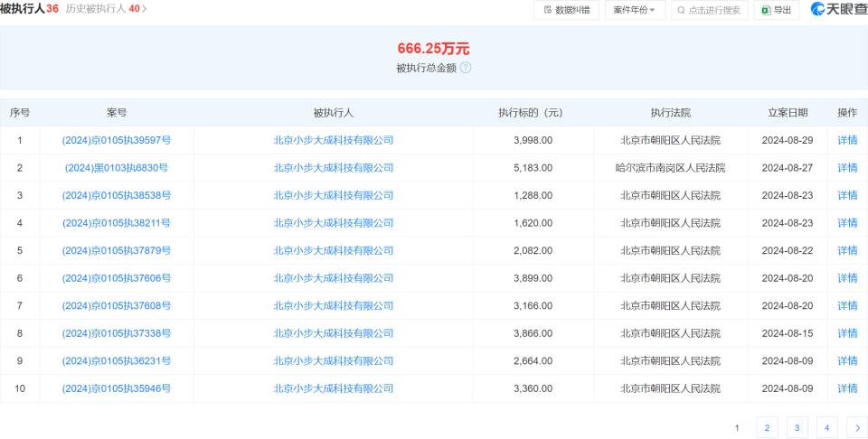Click the 天眼查 logo

pyautogui.click(x=839, y=9)
